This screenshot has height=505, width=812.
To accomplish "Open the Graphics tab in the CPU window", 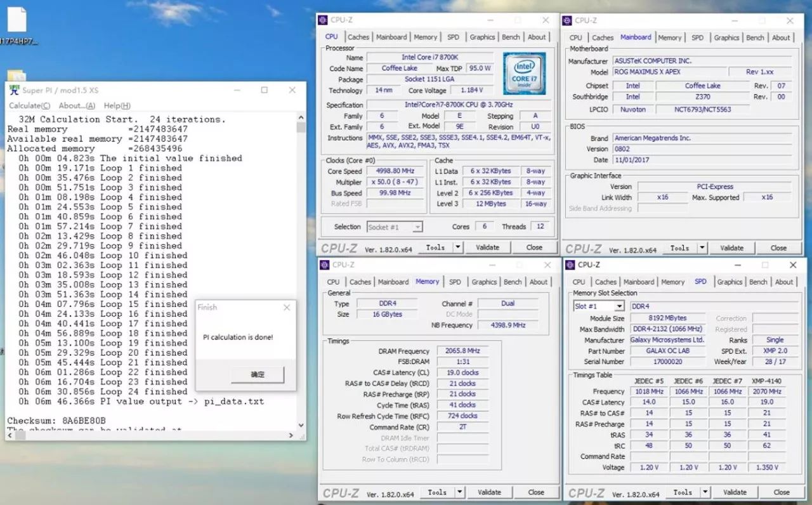I will tap(482, 37).
